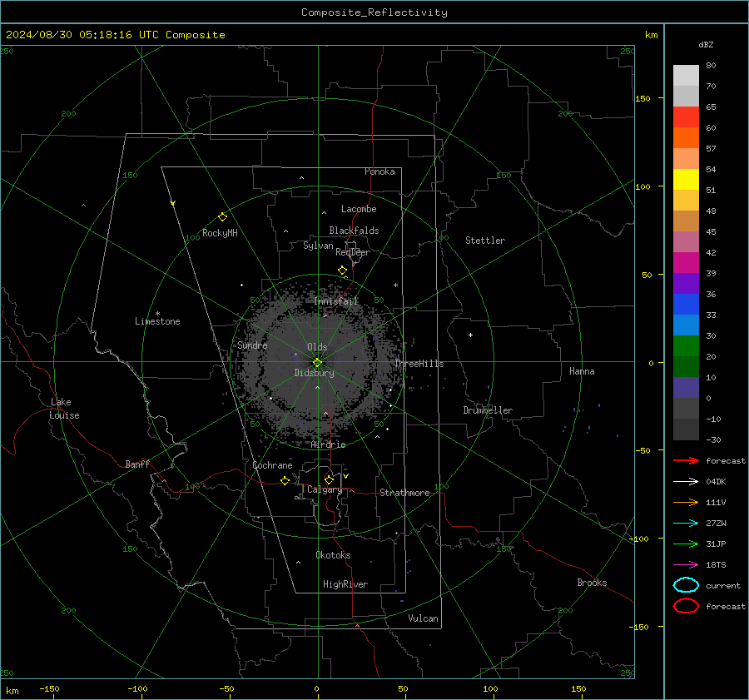
Task: Click the -150 tick on bottom km axis
Action: (49, 689)
